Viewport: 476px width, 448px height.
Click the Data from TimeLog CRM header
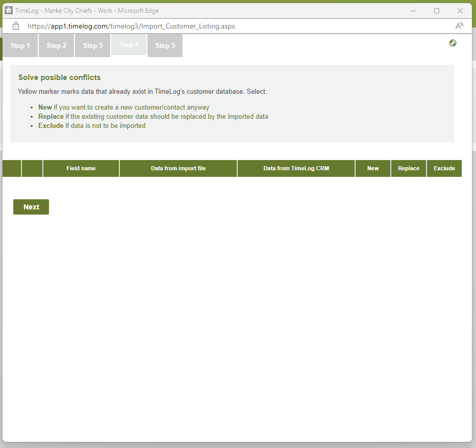(x=296, y=169)
